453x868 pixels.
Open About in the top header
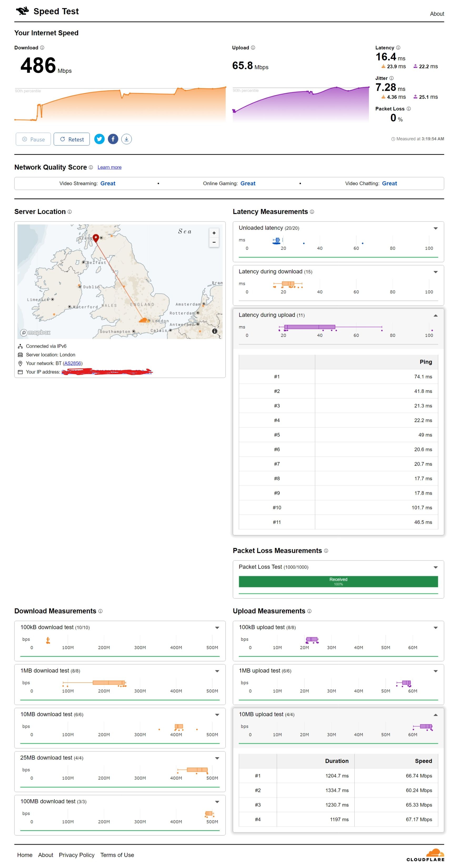point(437,14)
